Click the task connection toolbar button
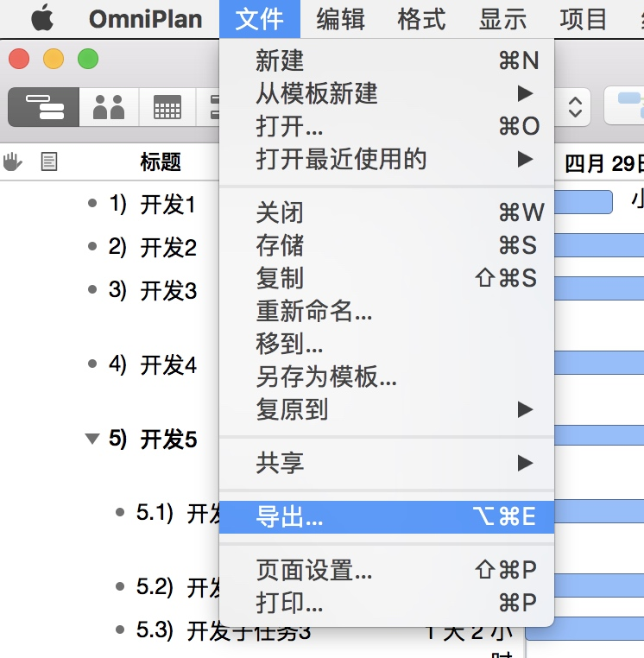The width and height of the screenshot is (644, 658). 625,106
